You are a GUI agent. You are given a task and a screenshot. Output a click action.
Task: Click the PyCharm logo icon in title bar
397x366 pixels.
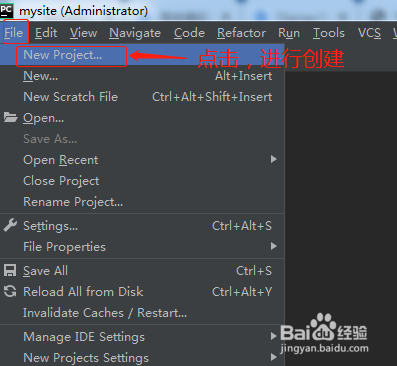[x=6, y=10]
